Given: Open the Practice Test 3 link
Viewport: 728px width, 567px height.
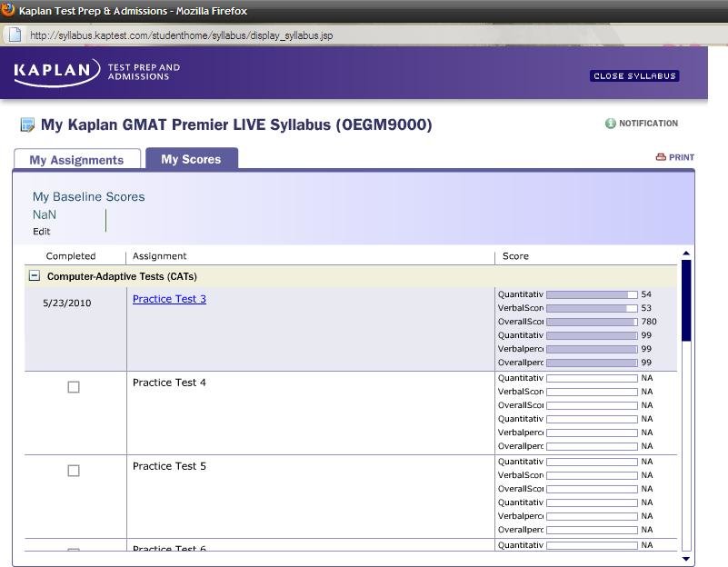Looking at the screenshot, I should coord(169,299).
